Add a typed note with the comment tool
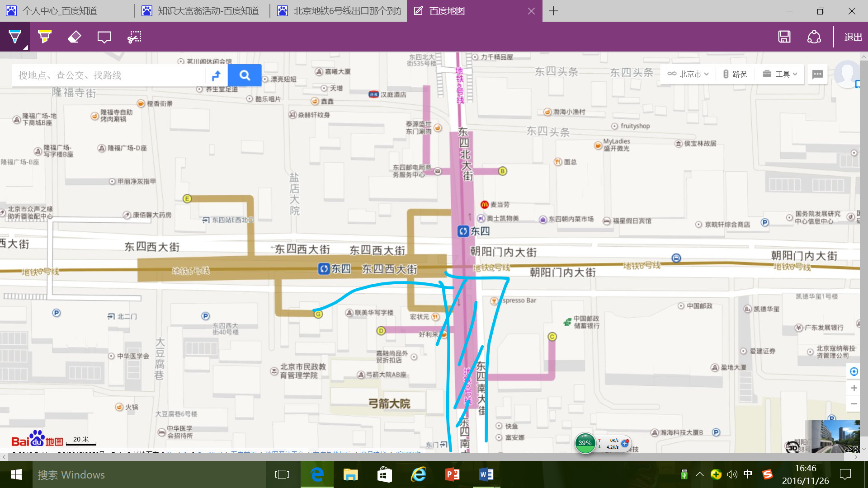This screenshot has height=488, width=868. [104, 37]
